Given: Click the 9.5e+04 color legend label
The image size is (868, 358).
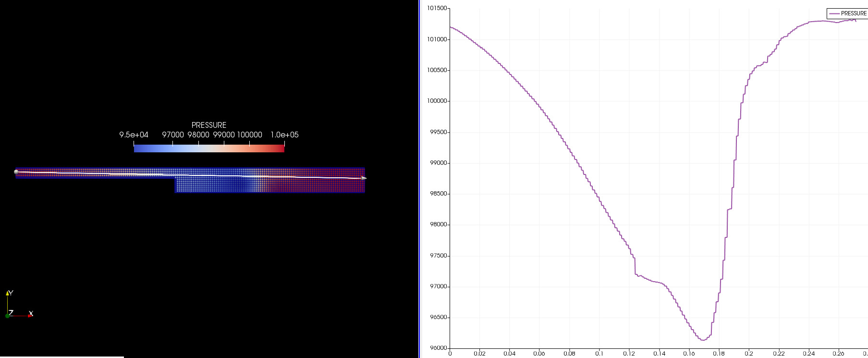Looking at the screenshot, I should coord(134,135).
